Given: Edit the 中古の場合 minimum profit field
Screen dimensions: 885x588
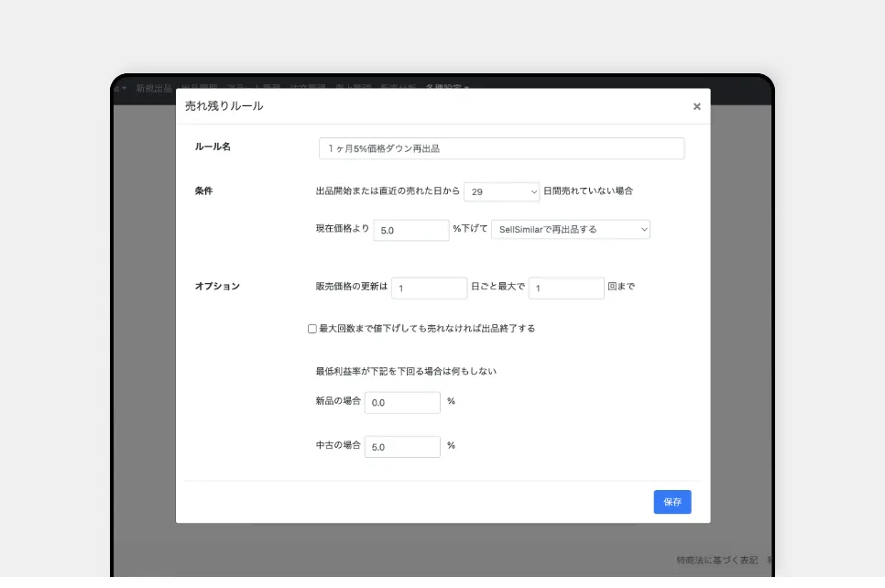Looking at the screenshot, I should [402, 447].
